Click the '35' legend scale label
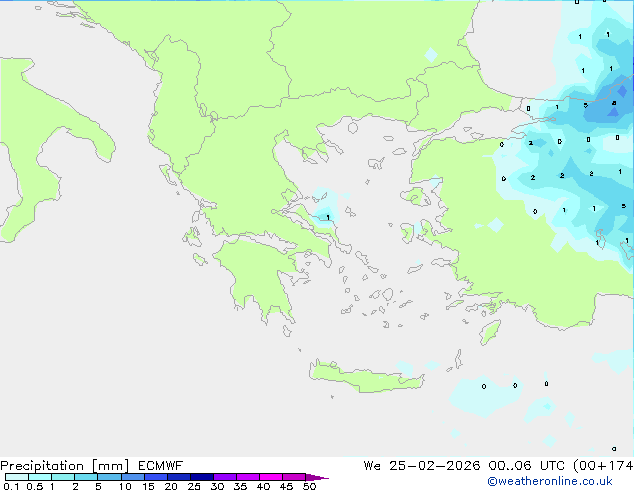The width and height of the screenshot is (634, 490). coord(240,486)
